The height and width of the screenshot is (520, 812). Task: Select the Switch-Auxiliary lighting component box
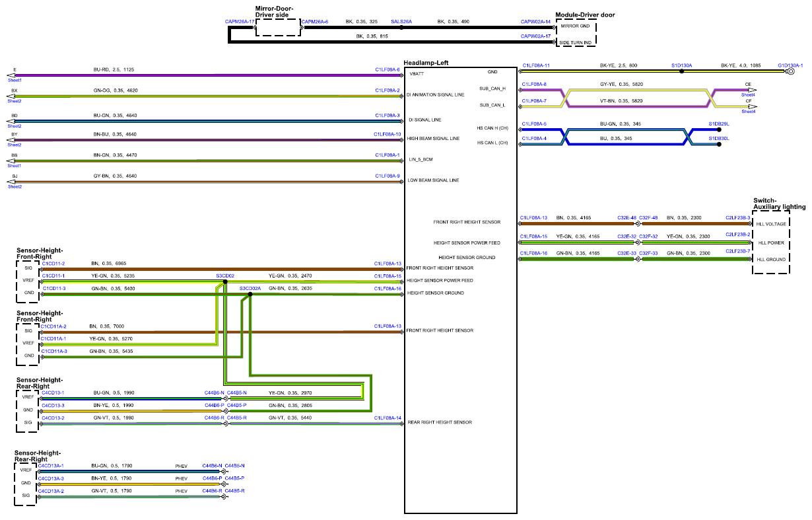click(771, 242)
